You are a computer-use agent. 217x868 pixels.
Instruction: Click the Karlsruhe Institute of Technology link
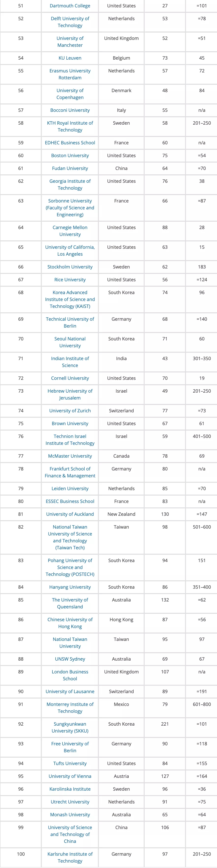70,857
